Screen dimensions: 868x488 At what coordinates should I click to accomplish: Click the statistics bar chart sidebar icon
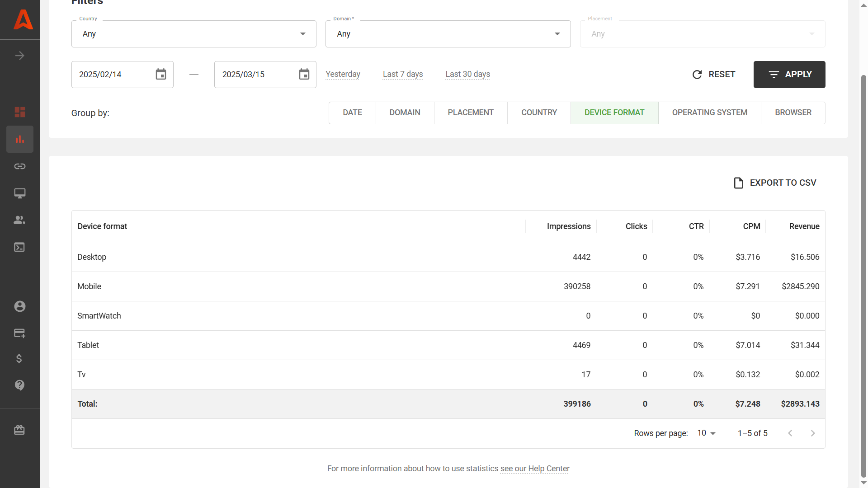click(19, 139)
